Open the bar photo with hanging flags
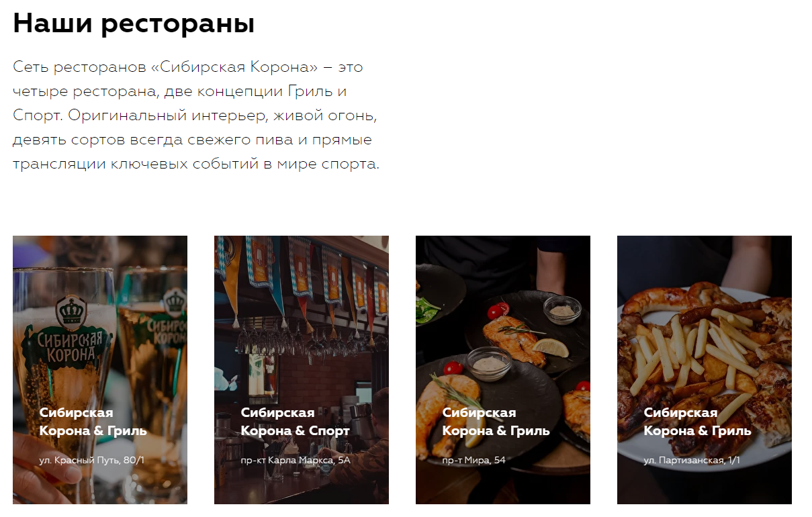 (302, 369)
